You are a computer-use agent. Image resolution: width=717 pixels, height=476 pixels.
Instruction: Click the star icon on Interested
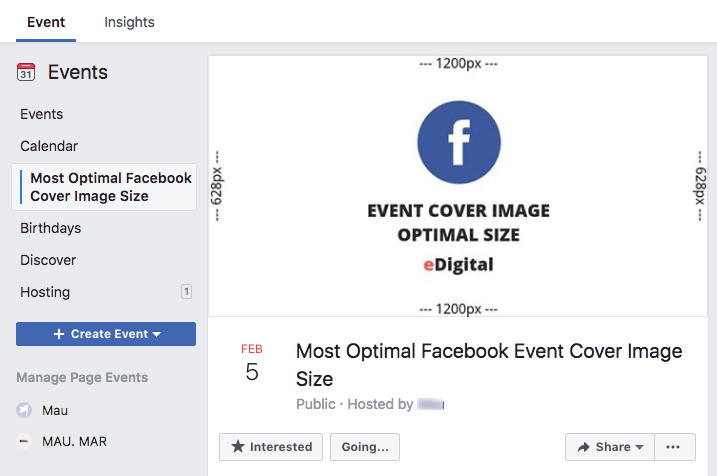(238, 446)
